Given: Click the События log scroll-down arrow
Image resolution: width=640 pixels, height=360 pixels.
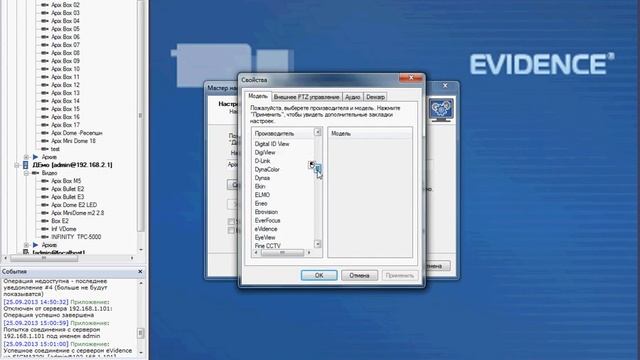Looking at the screenshot, I should (x=141, y=353).
